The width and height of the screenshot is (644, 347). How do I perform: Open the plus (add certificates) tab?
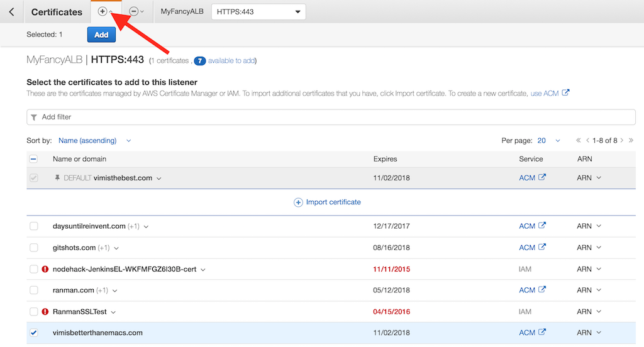106,11
